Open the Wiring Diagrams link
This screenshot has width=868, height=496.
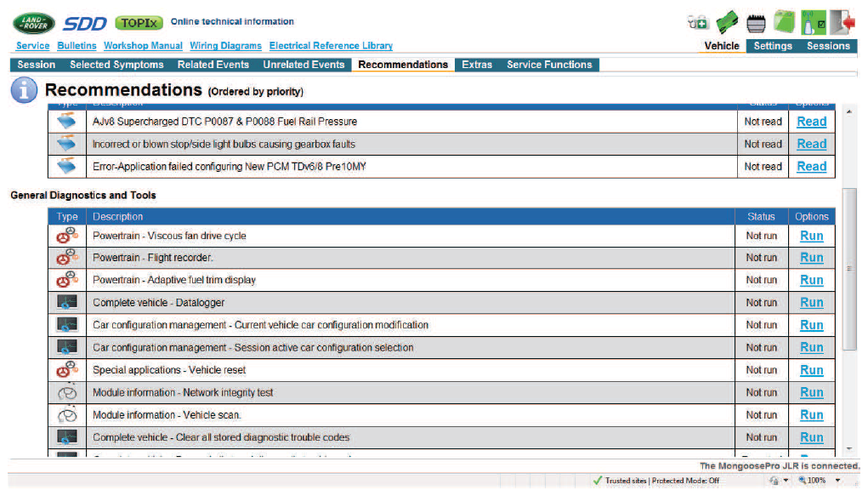point(225,46)
